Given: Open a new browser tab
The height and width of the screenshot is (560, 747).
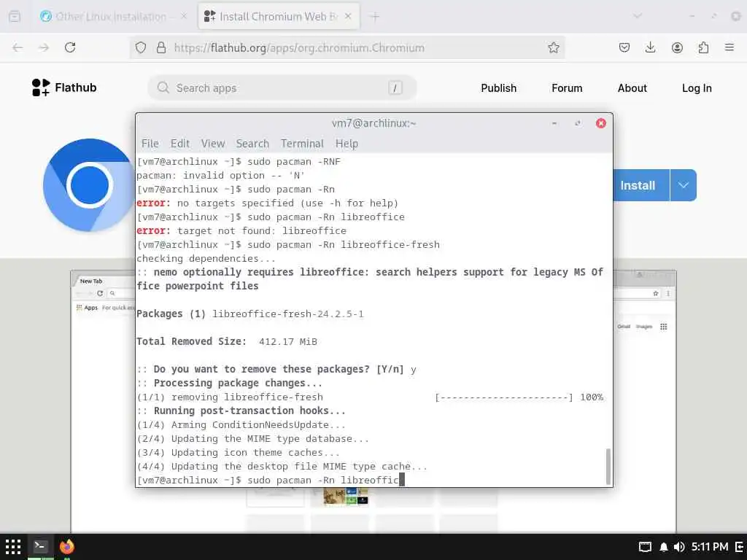Looking at the screenshot, I should [375, 17].
